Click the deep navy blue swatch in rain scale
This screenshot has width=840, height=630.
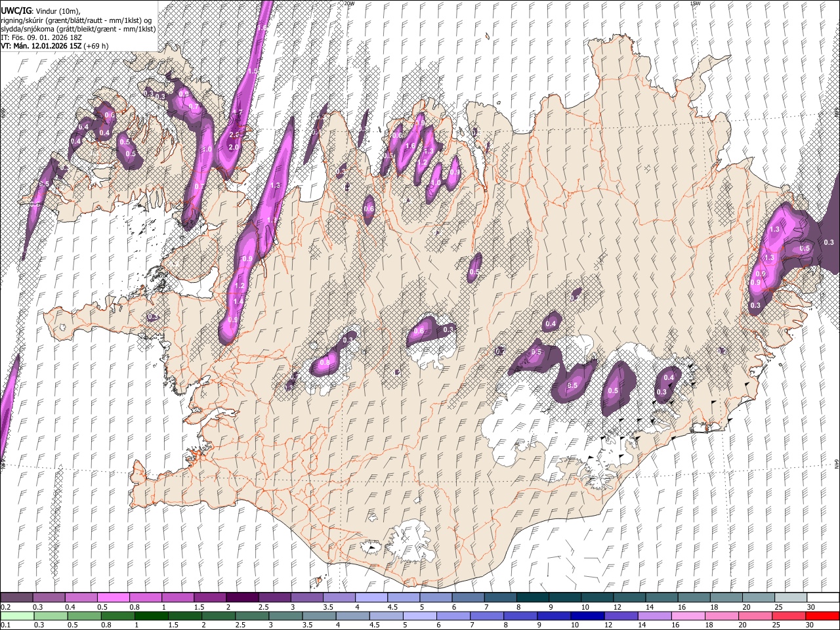pos(588,616)
